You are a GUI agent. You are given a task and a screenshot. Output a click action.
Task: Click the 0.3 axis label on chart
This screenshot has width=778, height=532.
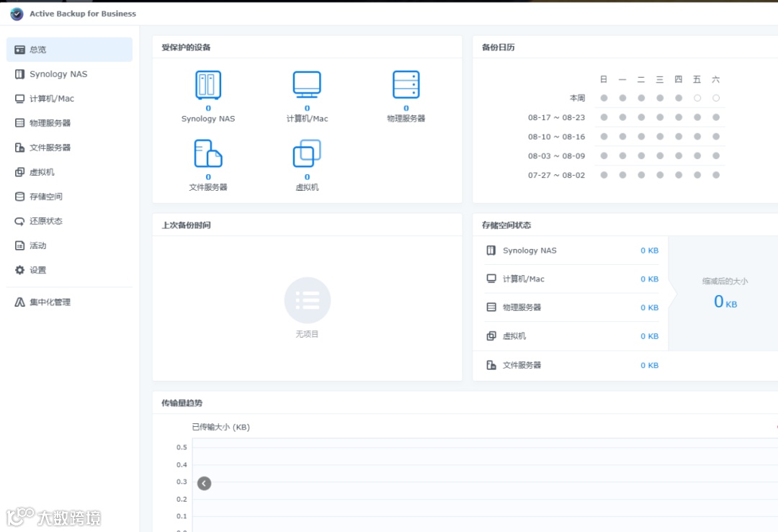click(x=182, y=482)
